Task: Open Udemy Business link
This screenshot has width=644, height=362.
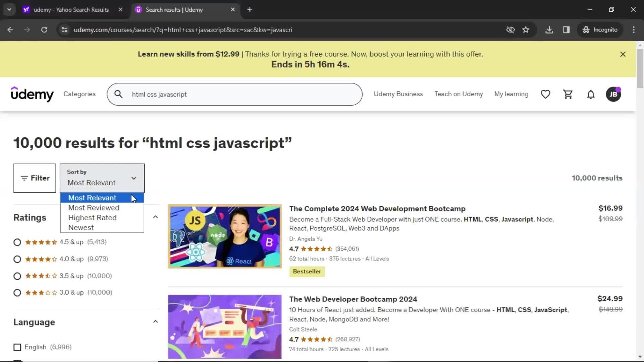Action: point(398,94)
